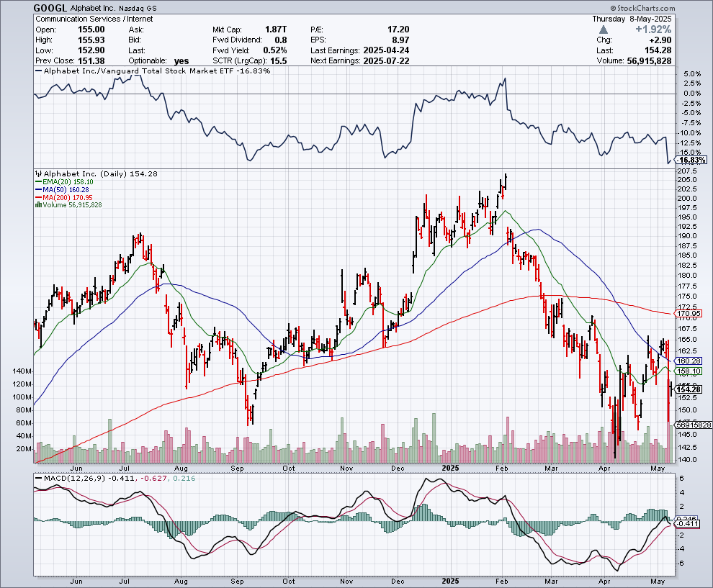Click the Open value 155.00
Screen dimensions: 713x588
pos(91,30)
